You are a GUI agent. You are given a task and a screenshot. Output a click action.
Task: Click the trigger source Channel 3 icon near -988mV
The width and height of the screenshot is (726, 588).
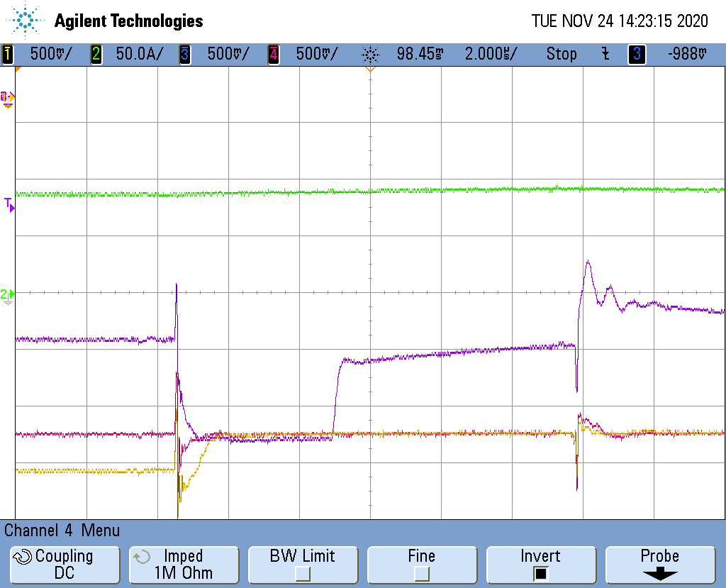pyautogui.click(x=637, y=54)
